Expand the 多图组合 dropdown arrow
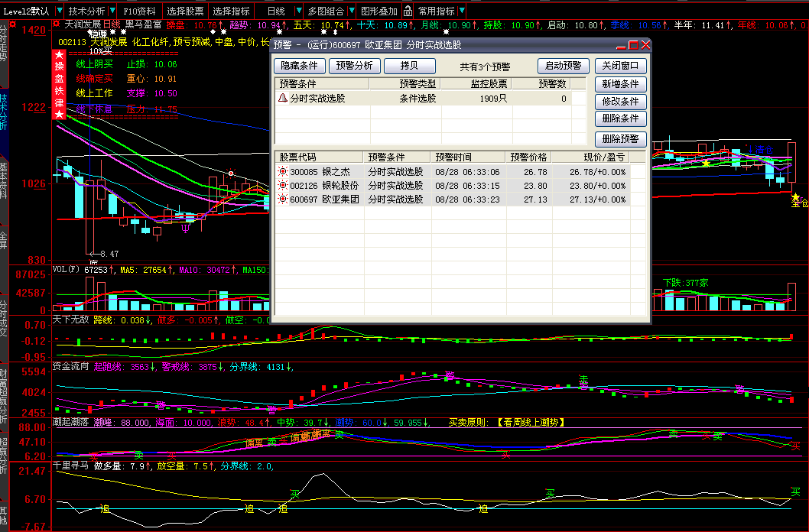809x532 pixels. coord(351,11)
